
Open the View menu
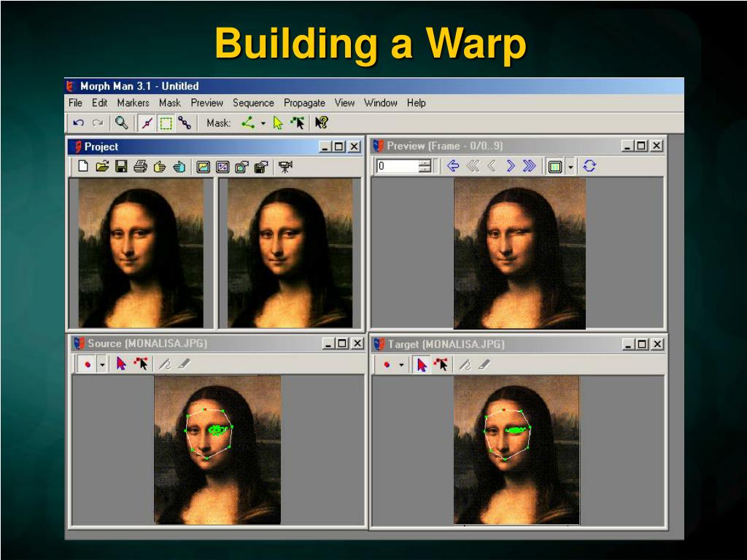point(344,103)
